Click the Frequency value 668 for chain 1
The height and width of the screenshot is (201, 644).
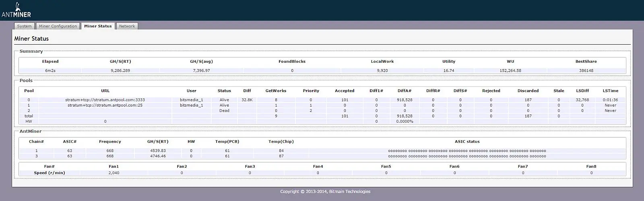(x=110, y=151)
